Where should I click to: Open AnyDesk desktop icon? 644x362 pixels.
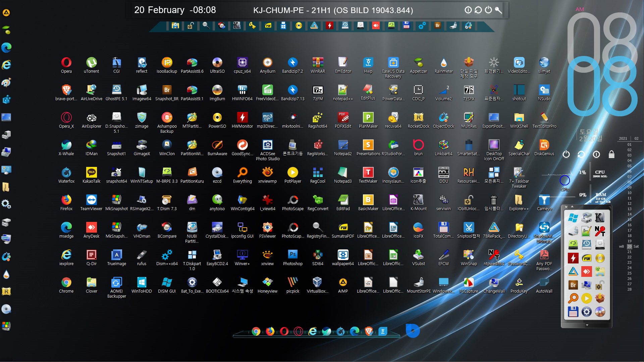click(x=91, y=230)
